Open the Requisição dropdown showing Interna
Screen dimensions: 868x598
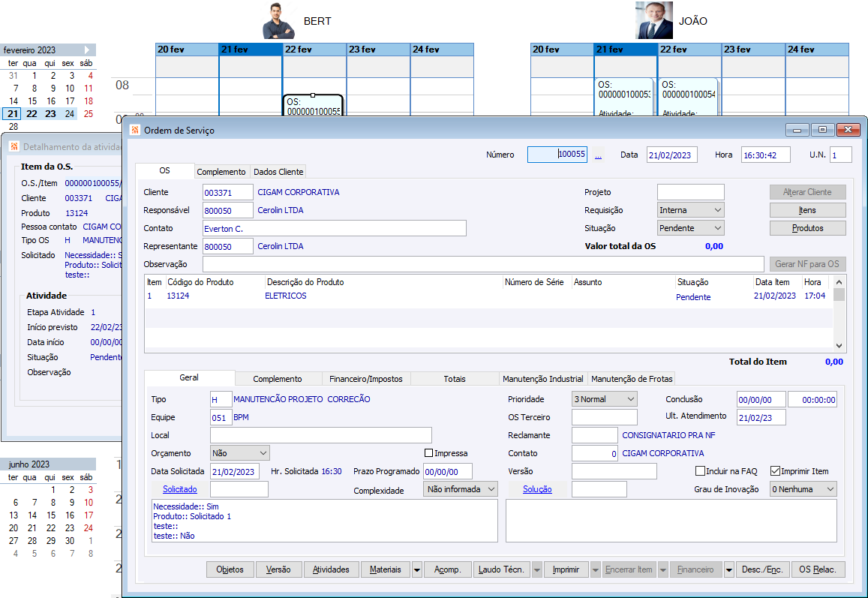click(x=691, y=210)
